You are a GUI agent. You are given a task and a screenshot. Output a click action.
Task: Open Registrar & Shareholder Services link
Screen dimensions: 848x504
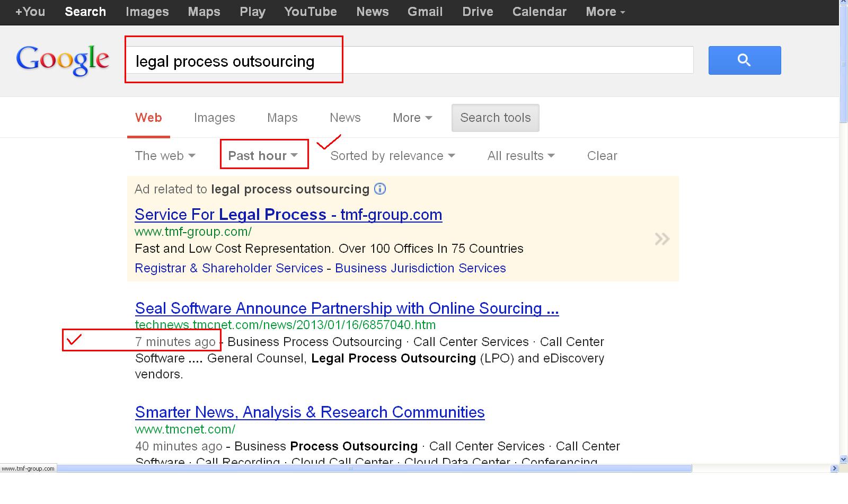[x=229, y=268]
